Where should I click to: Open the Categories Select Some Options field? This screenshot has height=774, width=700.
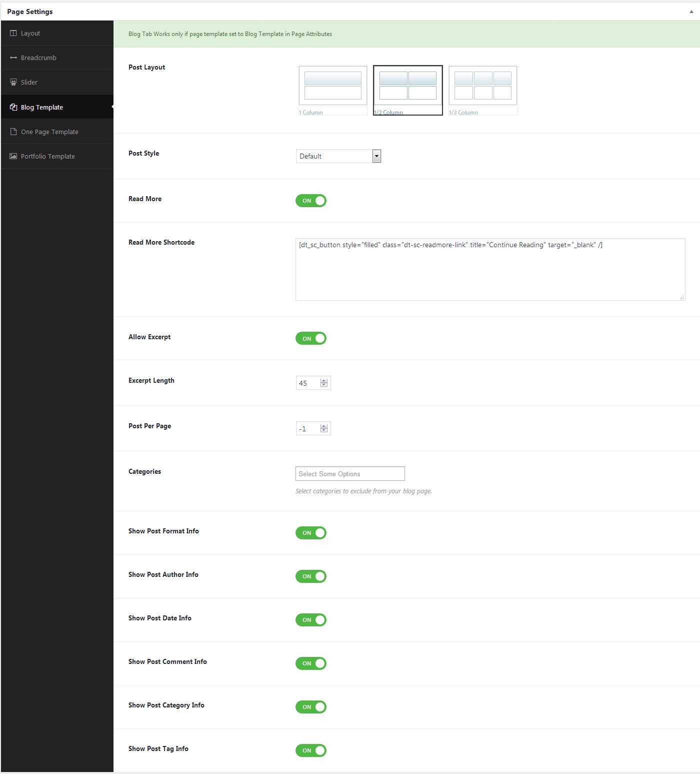point(350,474)
